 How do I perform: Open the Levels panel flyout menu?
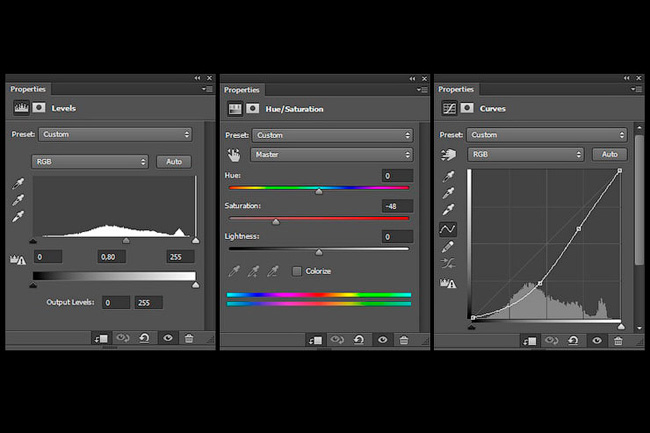click(207, 89)
